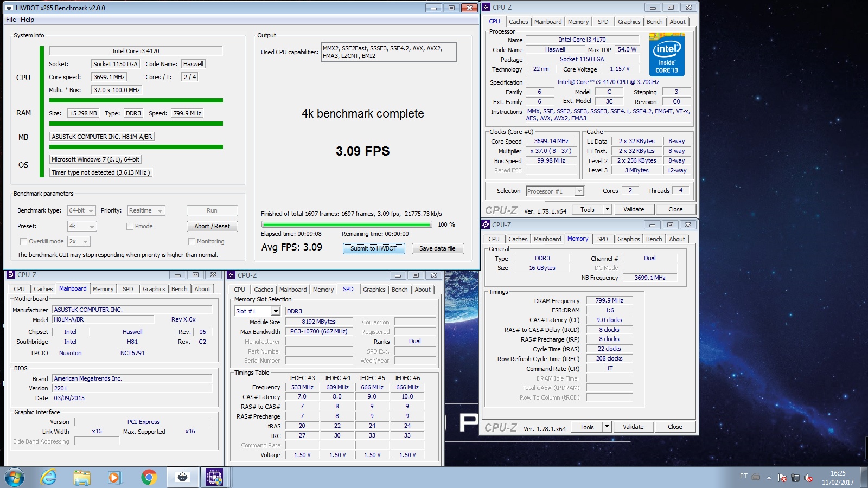
Task: Show hidden tray icons arrow
Action: click(x=769, y=478)
